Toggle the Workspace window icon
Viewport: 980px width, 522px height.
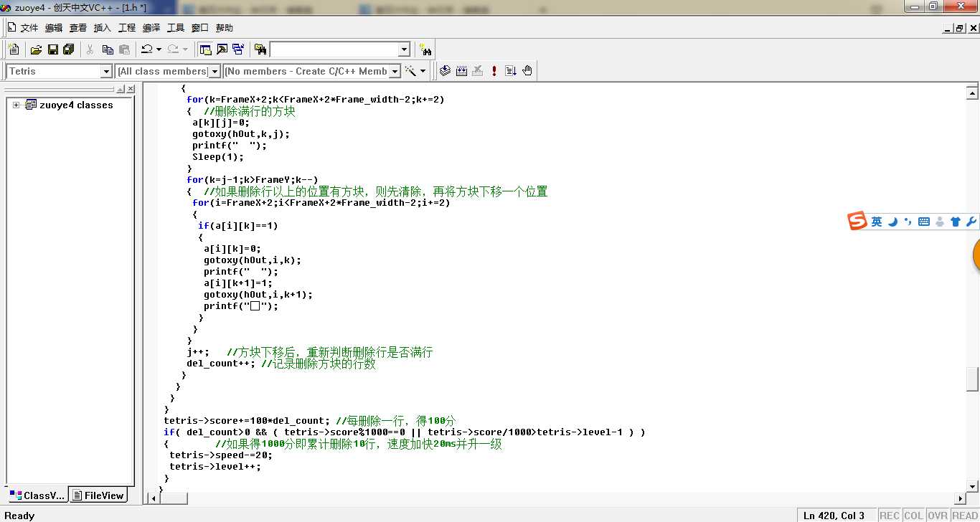[205, 49]
